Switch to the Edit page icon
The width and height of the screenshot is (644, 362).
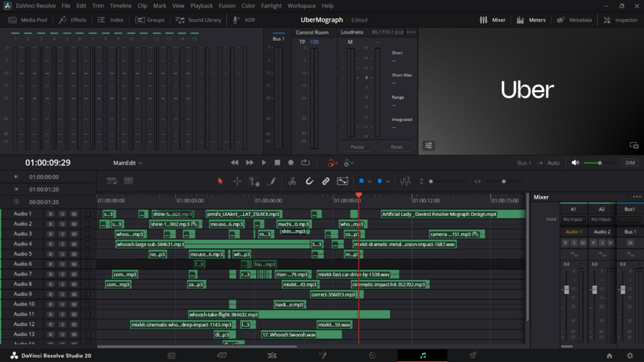[x=272, y=356]
